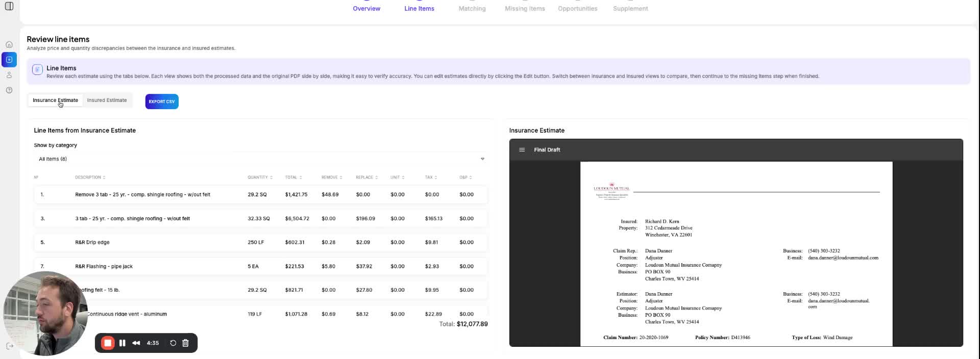Go to the Missing Items step
Screen dimensions: 980x359
point(525,9)
